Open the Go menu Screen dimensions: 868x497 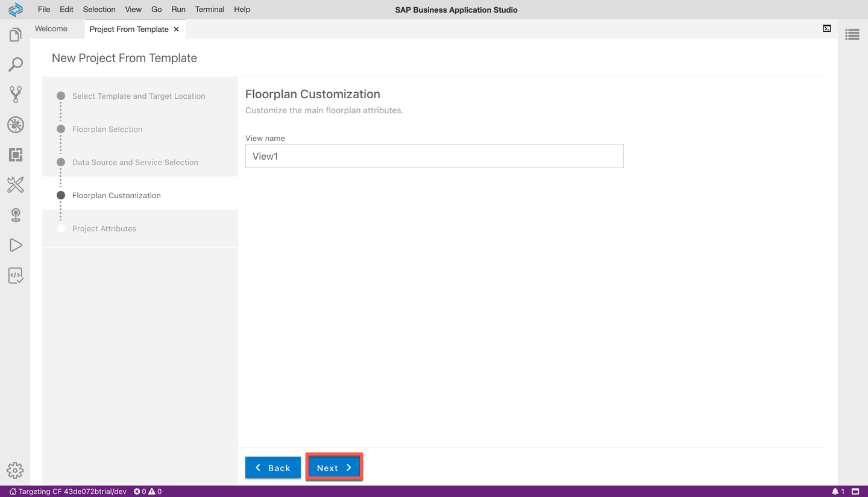tap(157, 10)
